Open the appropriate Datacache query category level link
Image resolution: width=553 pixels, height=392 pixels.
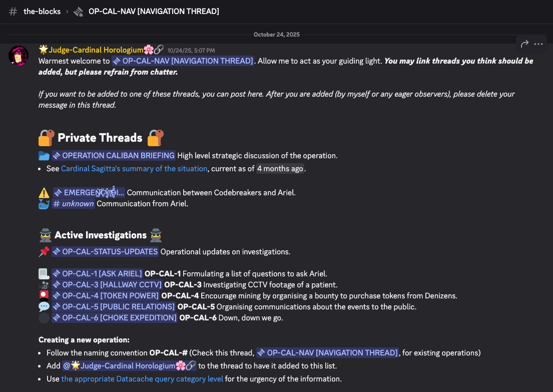tap(142, 379)
